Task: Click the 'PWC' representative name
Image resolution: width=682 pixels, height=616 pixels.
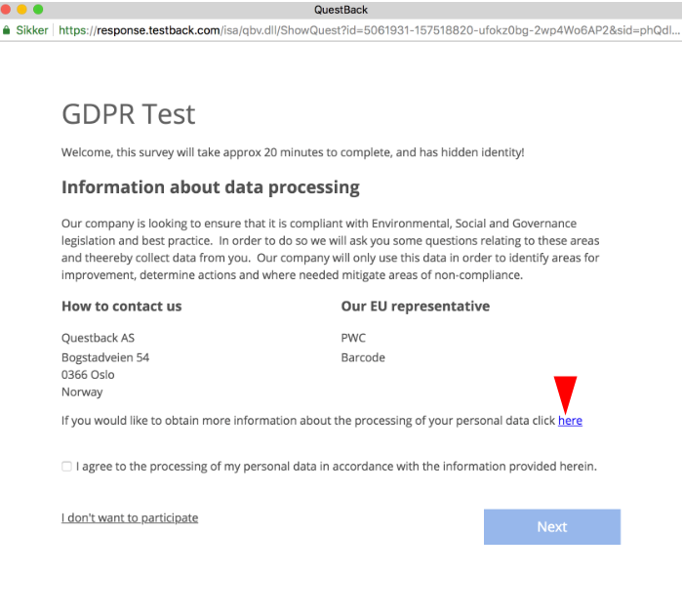Action: point(353,338)
